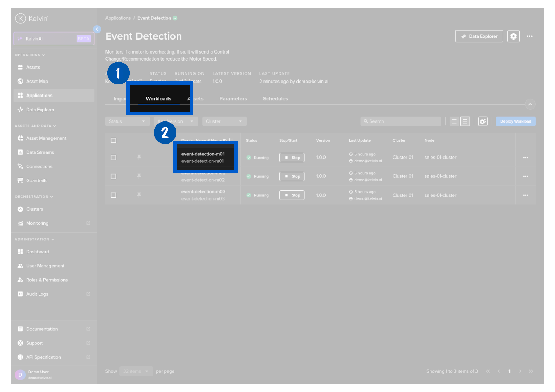Screen dimensions: 555x392
Task: Click the workload Search input field
Action: coord(400,121)
